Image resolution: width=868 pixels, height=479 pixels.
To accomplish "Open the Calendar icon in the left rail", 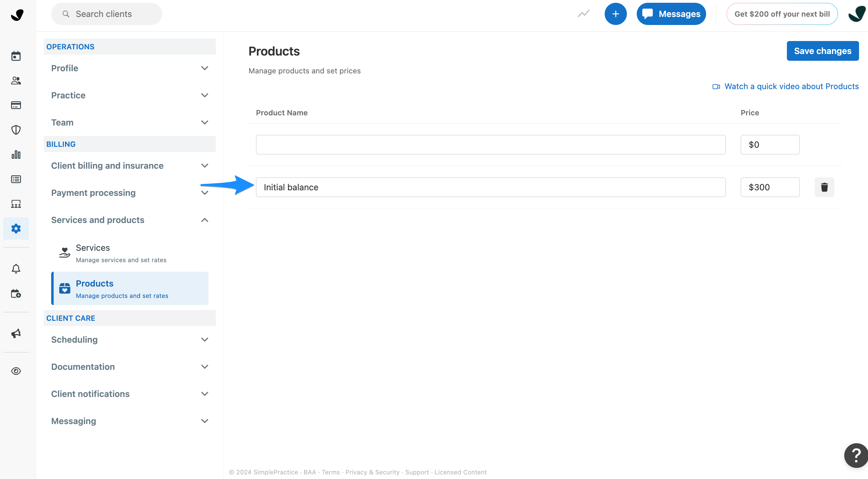I will (16, 56).
